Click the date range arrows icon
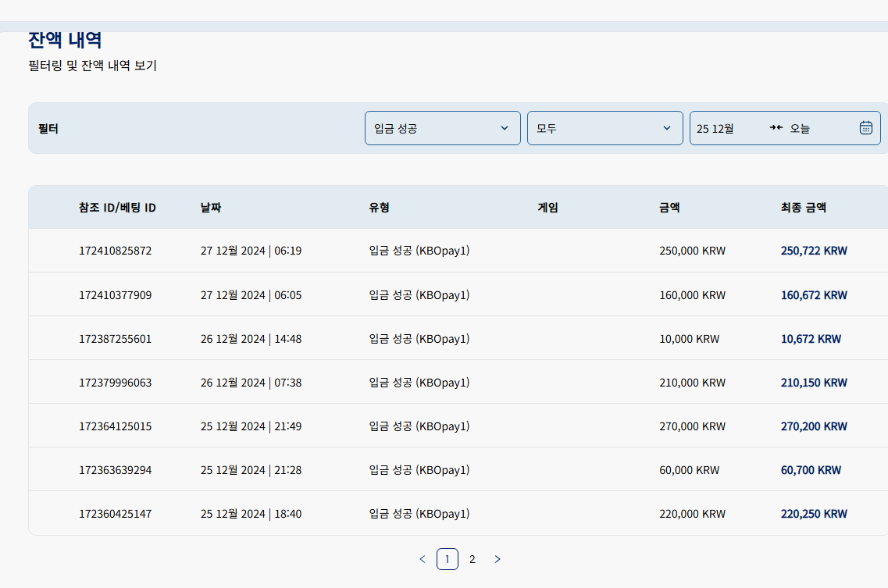The height and width of the screenshot is (588, 888). (x=776, y=128)
